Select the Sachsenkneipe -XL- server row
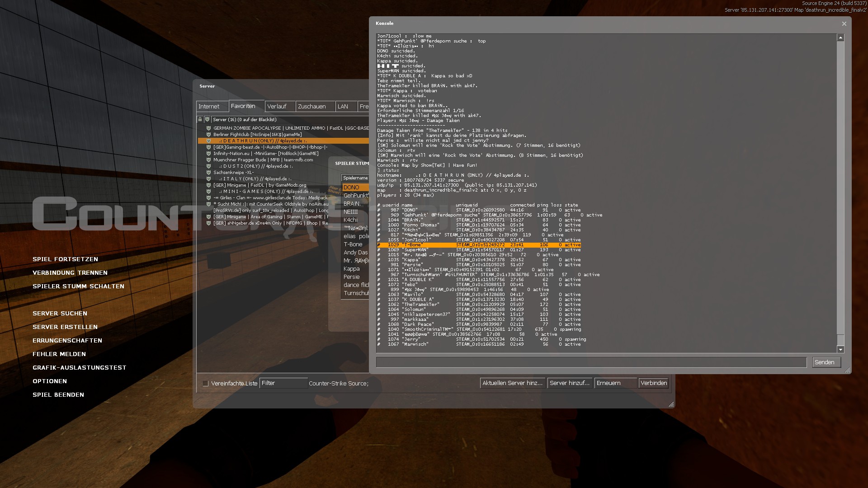Screen dimensions: 868x488 [283, 173]
